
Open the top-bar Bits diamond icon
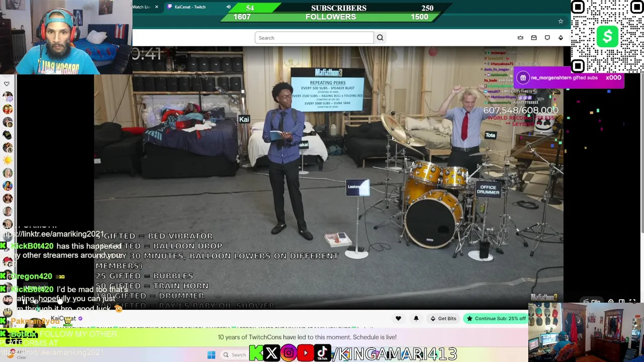coord(560,38)
